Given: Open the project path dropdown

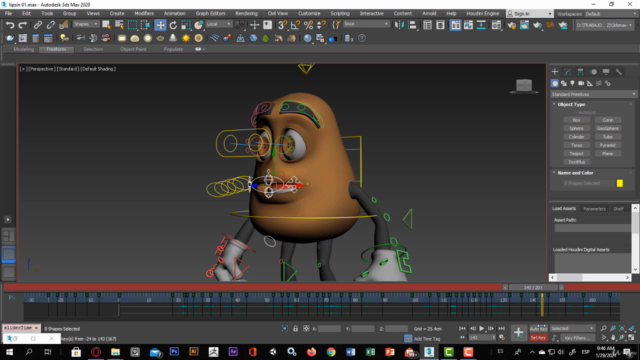Looking at the screenshot, I should (x=606, y=25).
